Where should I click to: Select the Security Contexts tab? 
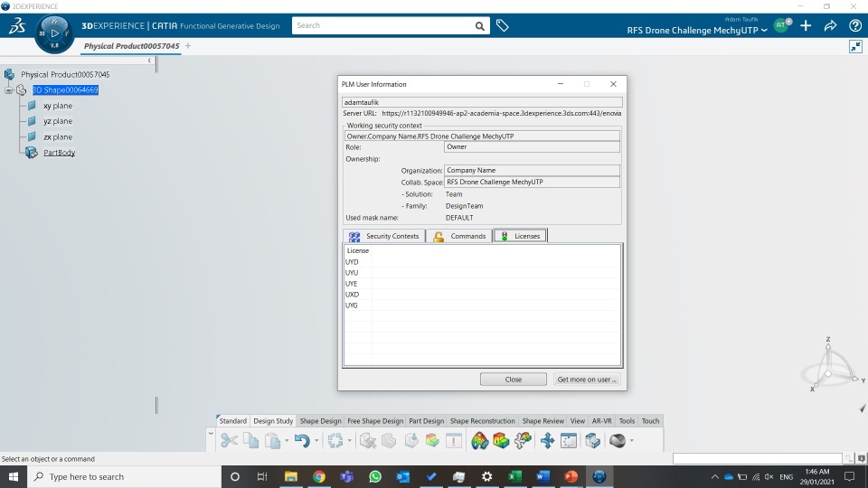click(383, 236)
